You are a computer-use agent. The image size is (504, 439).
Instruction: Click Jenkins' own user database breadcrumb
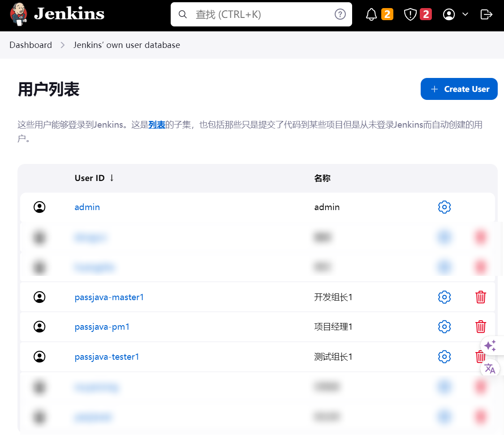(x=126, y=45)
